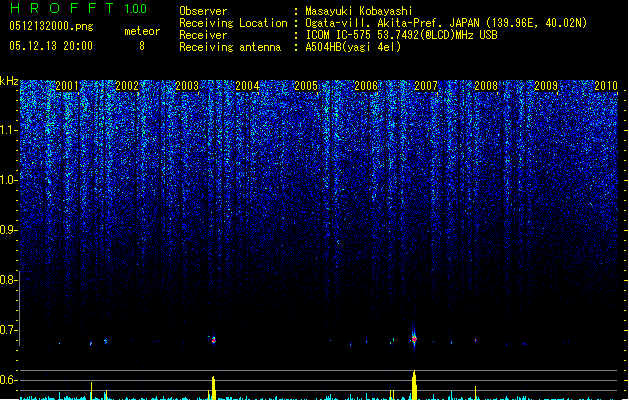
Task: Click the 'Receiving Location' field label
Action: click(x=233, y=23)
